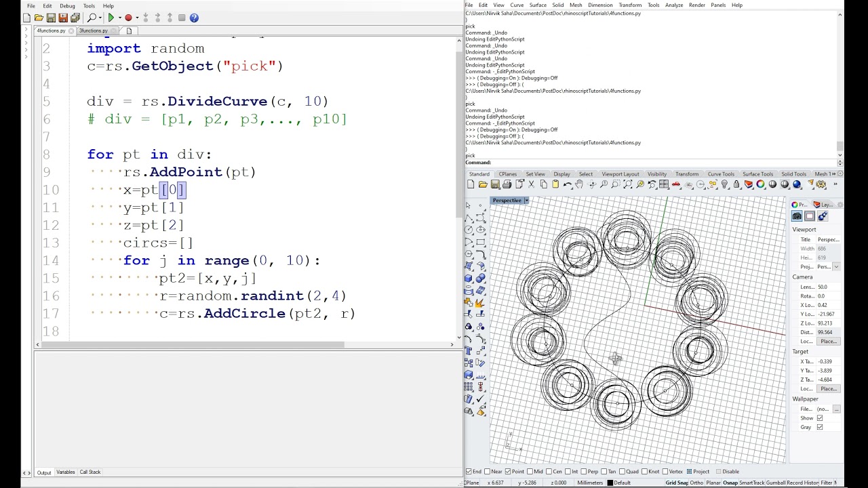This screenshot has width=868, height=488.
Task: Click the magnifier search icon in the editor
Action: click(92, 18)
